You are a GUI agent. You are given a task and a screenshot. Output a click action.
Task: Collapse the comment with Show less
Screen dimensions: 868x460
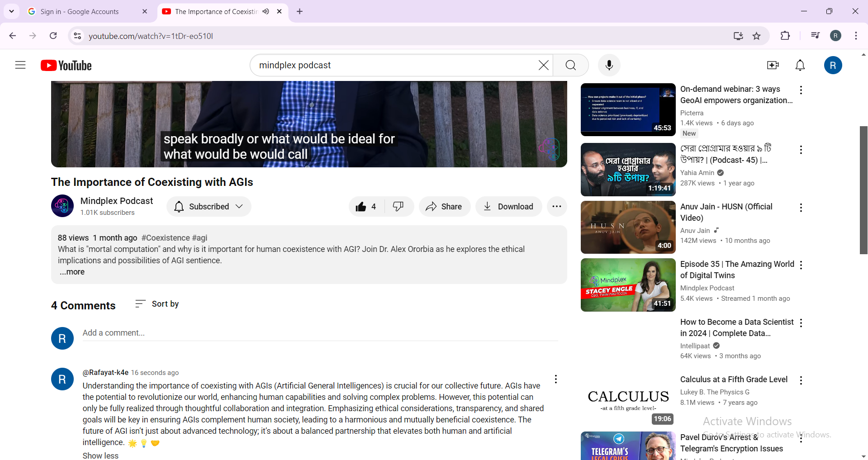[100, 455]
